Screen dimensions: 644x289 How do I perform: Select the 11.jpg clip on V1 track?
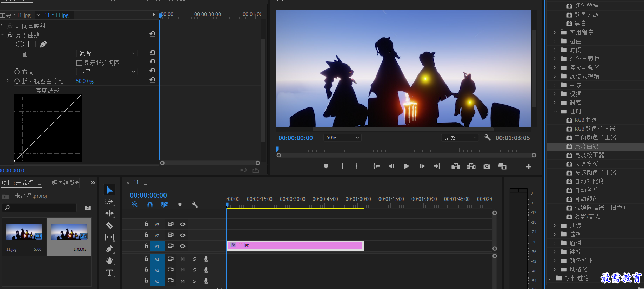point(295,245)
